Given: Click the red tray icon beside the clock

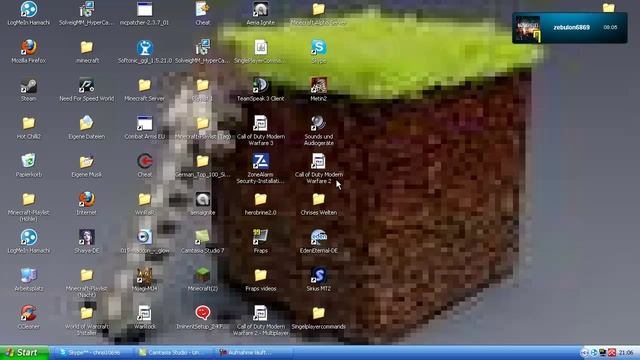Looking at the screenshot, I should 611,353.
